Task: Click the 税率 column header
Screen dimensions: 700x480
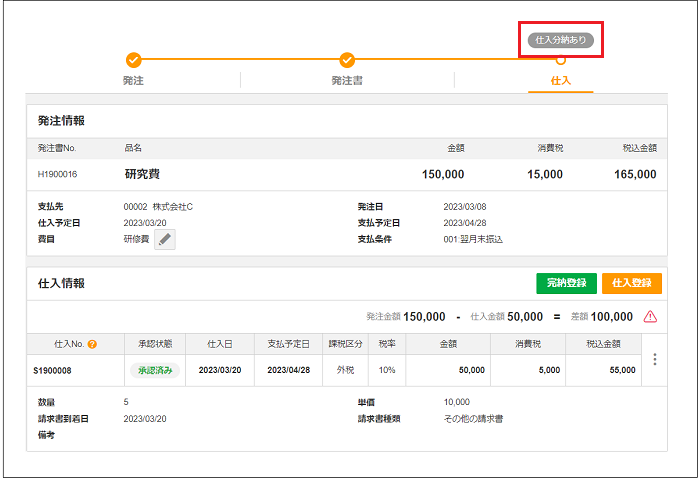Action: point(388,344)
